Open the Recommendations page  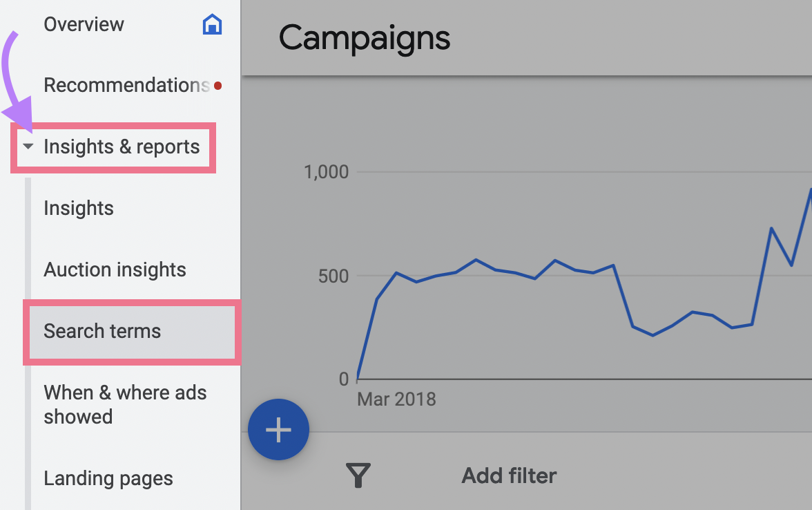point(126,85)
